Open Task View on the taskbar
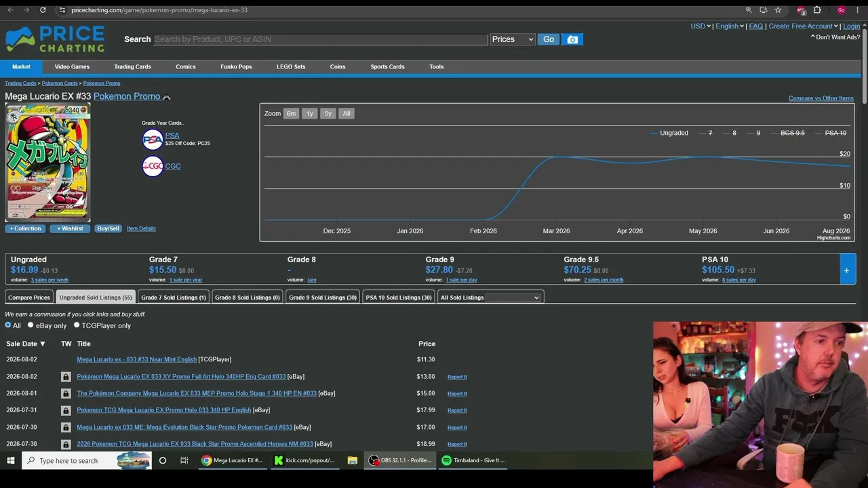The image size is (868, 488). [184, 460]
